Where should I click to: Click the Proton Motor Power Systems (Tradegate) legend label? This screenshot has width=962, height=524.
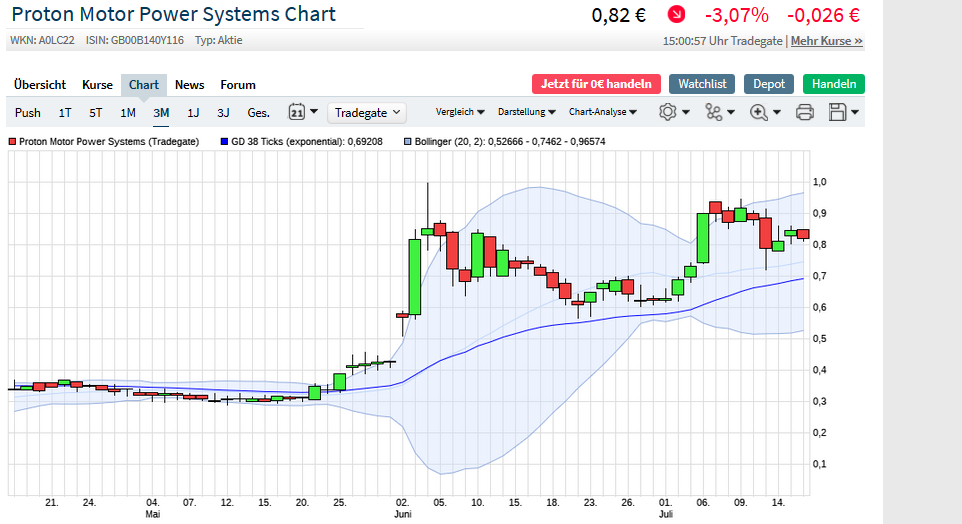pos(109,142)
